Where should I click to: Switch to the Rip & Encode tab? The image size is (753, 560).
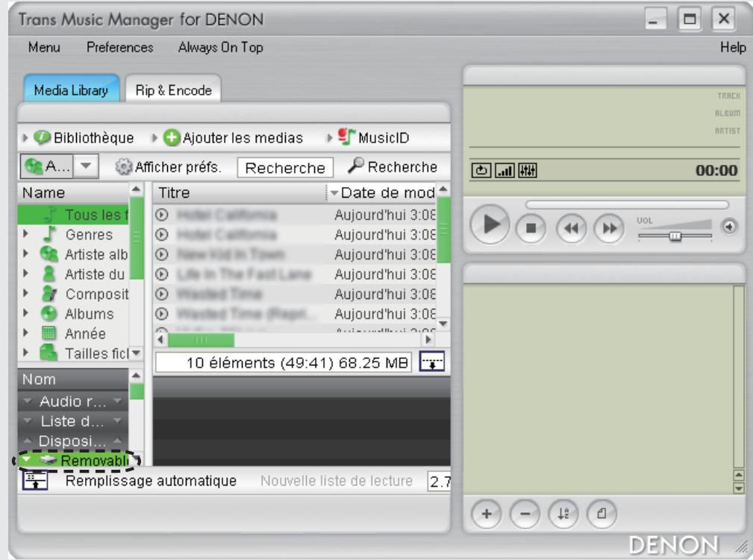[173, 89]
